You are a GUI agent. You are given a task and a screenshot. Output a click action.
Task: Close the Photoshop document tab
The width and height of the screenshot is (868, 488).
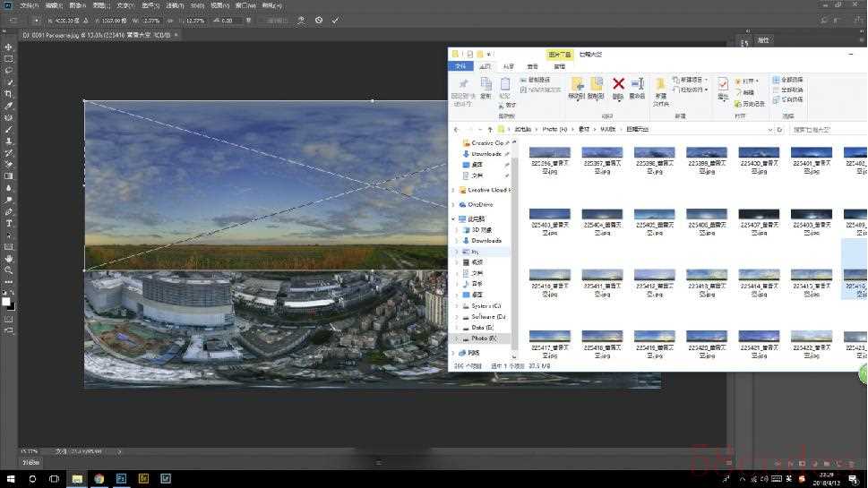[176, 35]
